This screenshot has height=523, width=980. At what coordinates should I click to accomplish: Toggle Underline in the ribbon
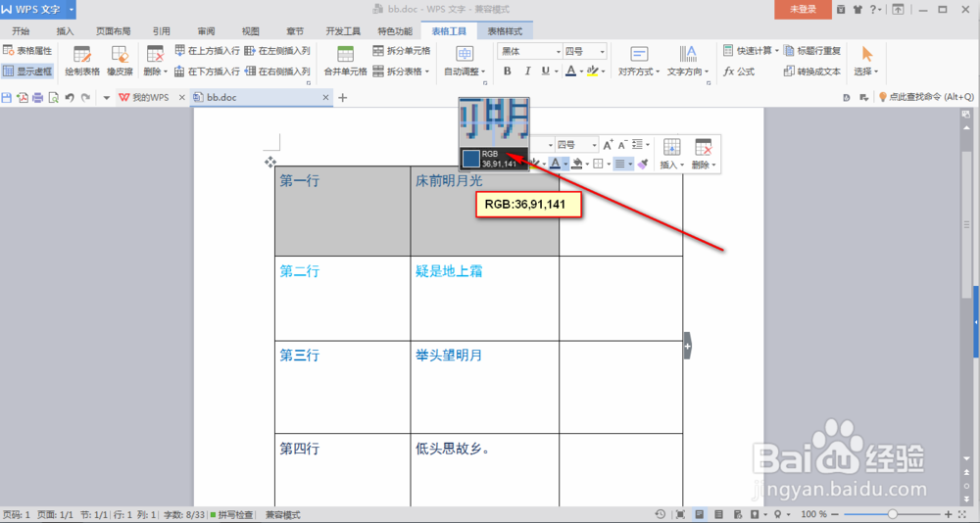pyautogui.click(x=546, y=71)
